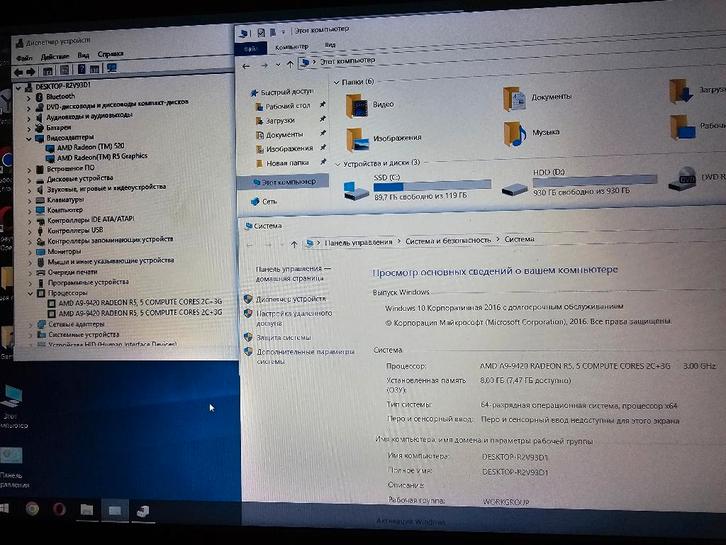Select the Документы folder icon
726x545 pixels.
click(x=514, y=99)
